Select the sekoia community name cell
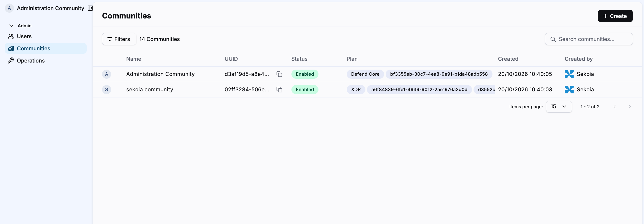644x224 pixels. pyautogui.click(x=150, y=90)
